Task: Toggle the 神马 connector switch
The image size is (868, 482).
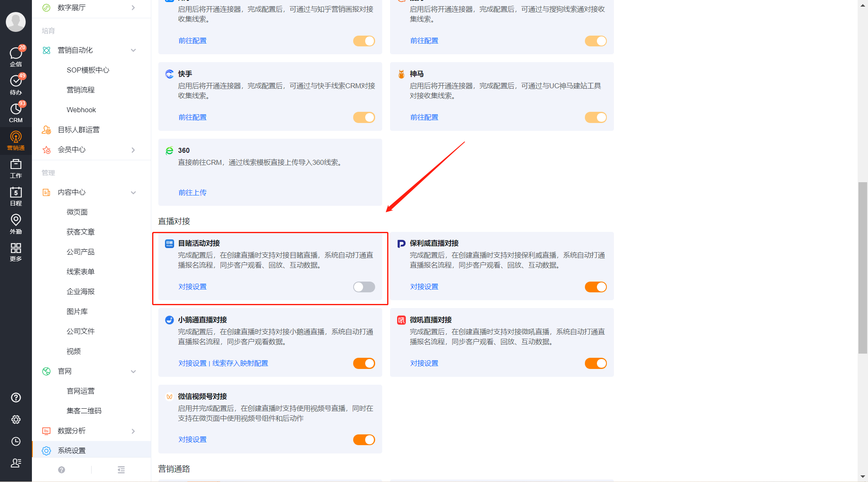Action: [596, 118]
